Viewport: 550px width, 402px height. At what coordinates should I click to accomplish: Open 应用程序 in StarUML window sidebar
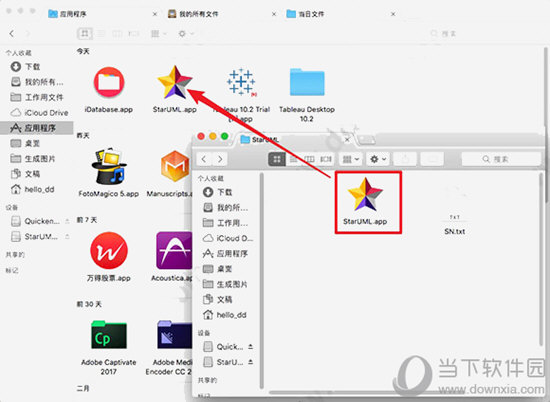(226, 253)
